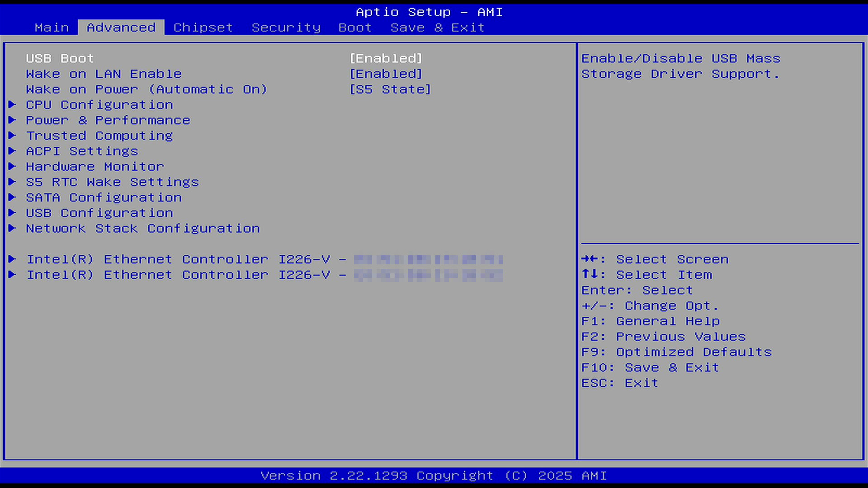Click arrow beside CPU Configuration
This screenshot has height=488, width=868.
pos(12,105)
